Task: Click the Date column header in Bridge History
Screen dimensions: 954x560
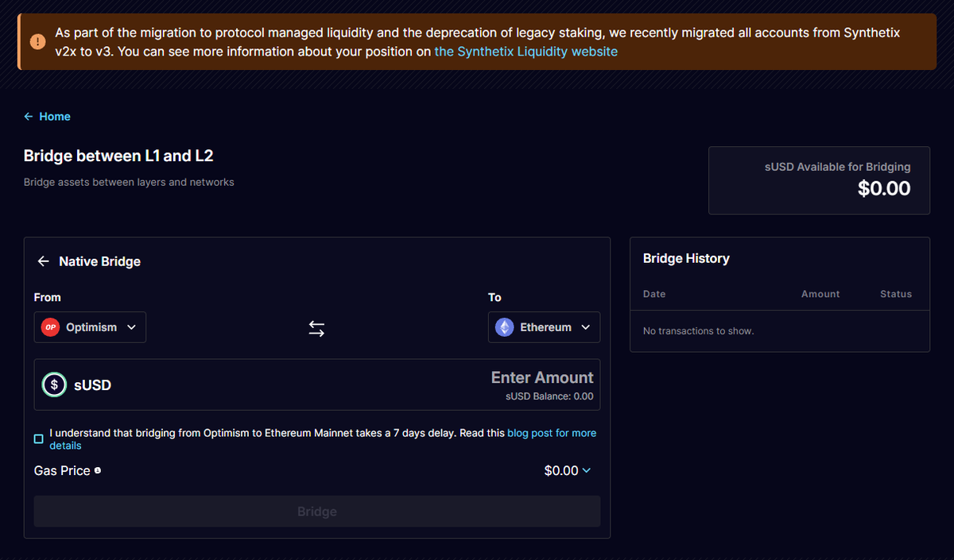Action: (x=654, y=294)
